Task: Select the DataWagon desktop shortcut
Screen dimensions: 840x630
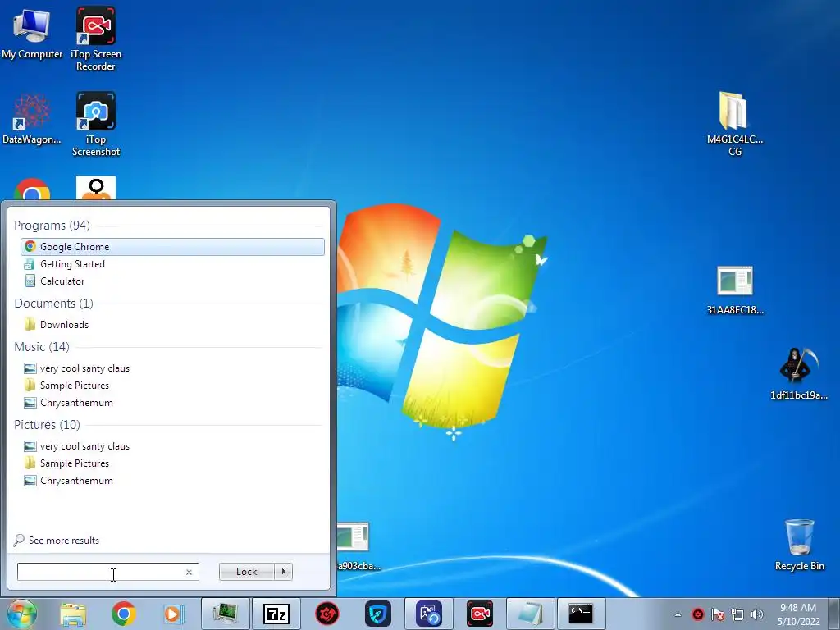Action: (32, 119)
